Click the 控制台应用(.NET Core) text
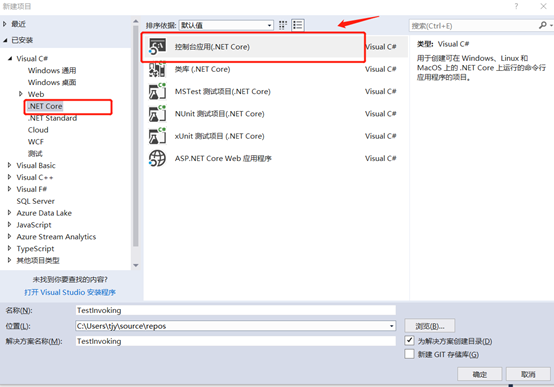 [x=212, y=47]
